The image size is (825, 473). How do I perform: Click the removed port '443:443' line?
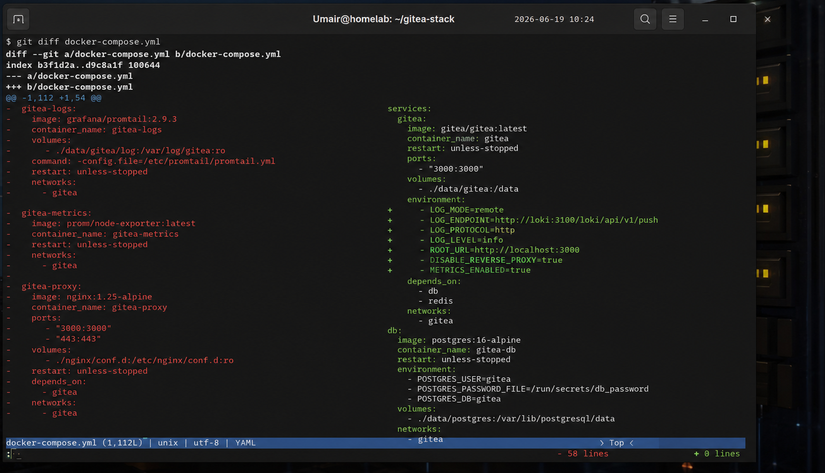point(77,339)
